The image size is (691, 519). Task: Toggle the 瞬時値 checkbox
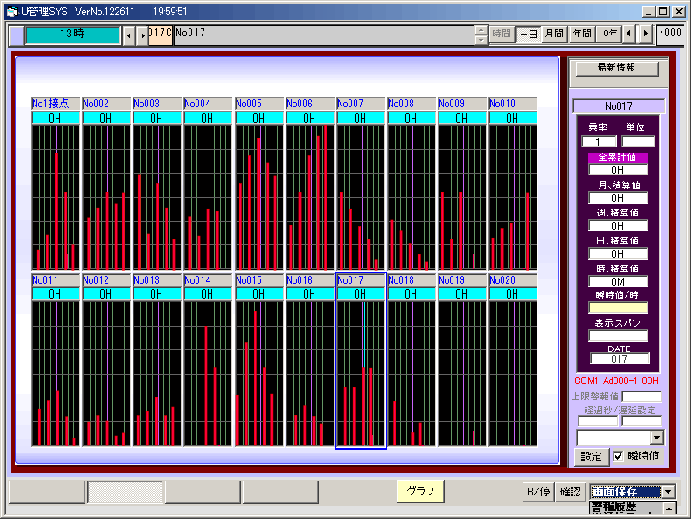coord(618,456)
